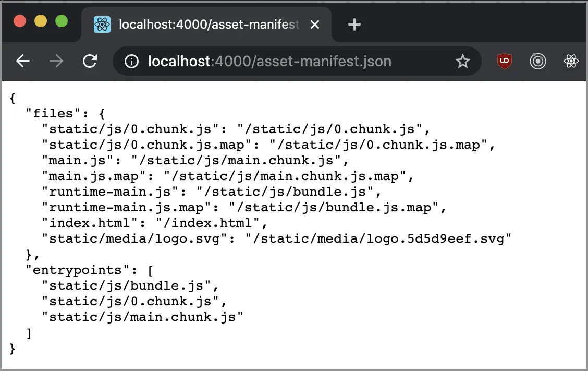
Task: Close the asset-manifest.json tab
Action: tap(315, 24)
